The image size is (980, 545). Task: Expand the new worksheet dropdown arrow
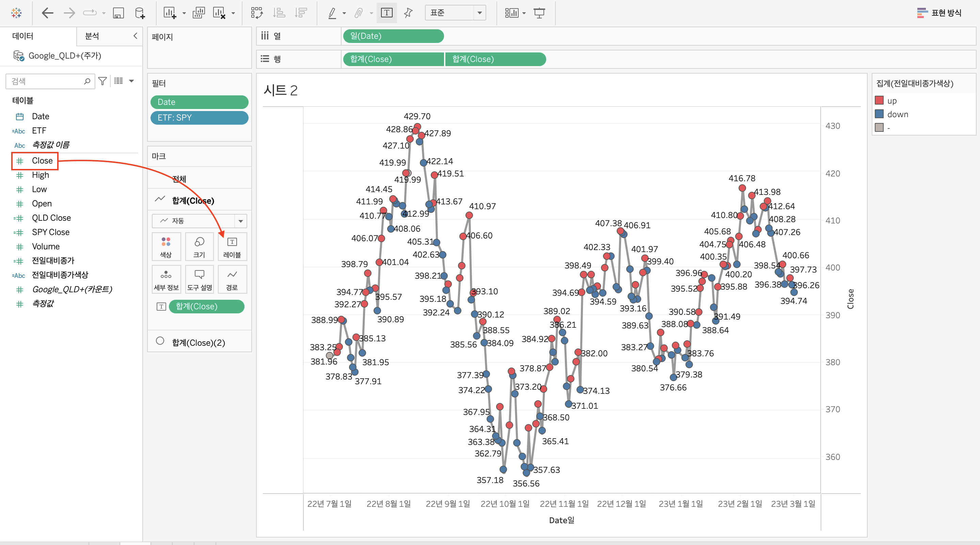pyautogui.click(x=184, y=13)
